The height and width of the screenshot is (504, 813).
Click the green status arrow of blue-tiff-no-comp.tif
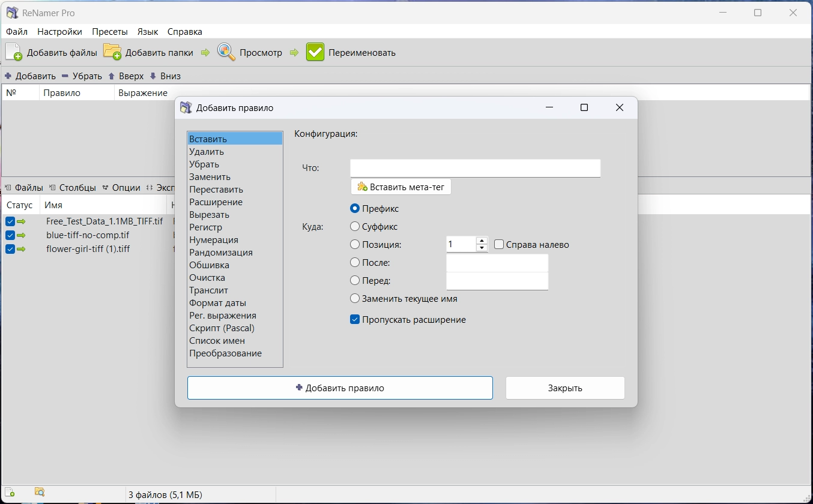(22, 235)
